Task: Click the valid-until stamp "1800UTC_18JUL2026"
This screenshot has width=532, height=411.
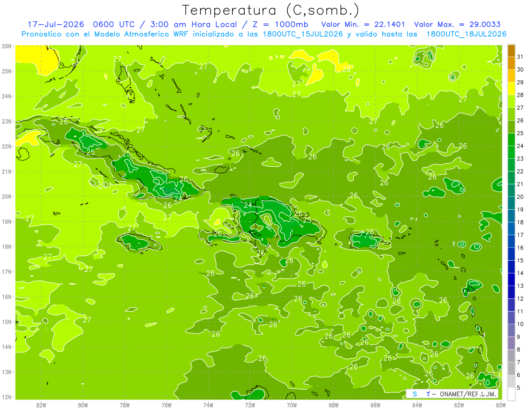Action: coord(466,34)
